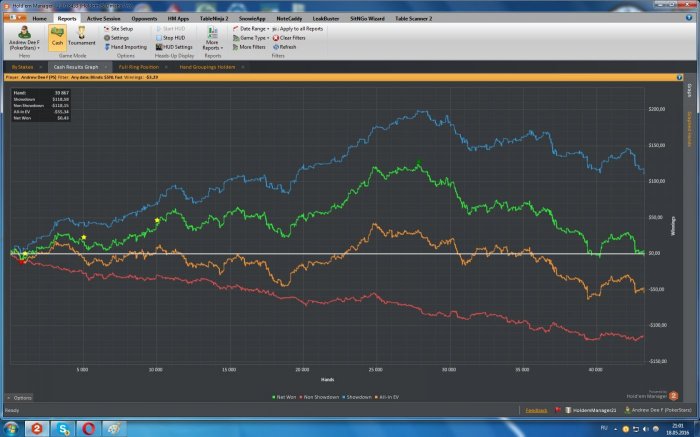Image resolution: width=700 pixels, height=437 pixels.
Task: Click Stop HUD
Action: click(171, 38)
